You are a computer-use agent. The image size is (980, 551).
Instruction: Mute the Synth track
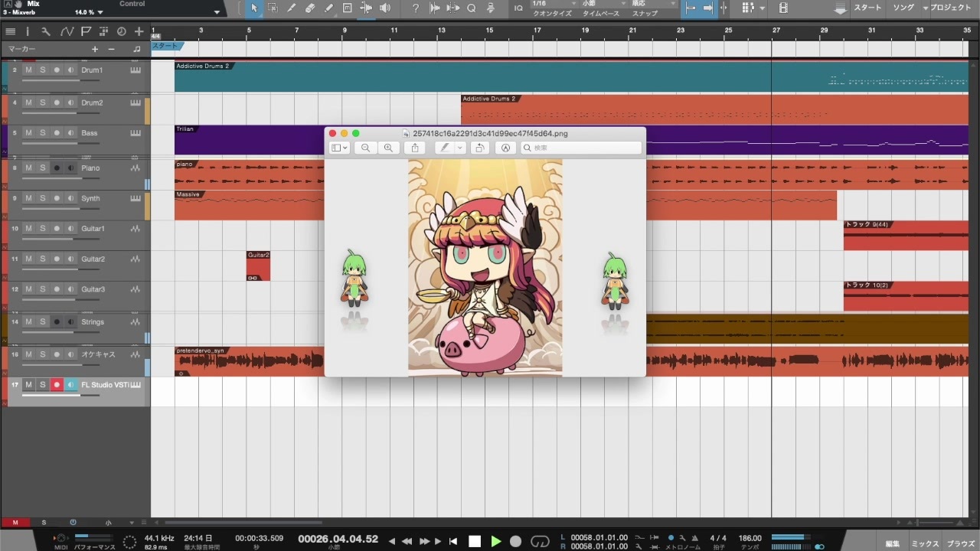28,198
